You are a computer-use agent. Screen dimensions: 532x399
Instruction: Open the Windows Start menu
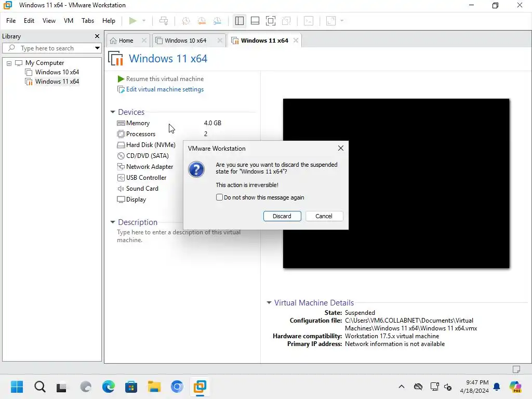[17, 387]
